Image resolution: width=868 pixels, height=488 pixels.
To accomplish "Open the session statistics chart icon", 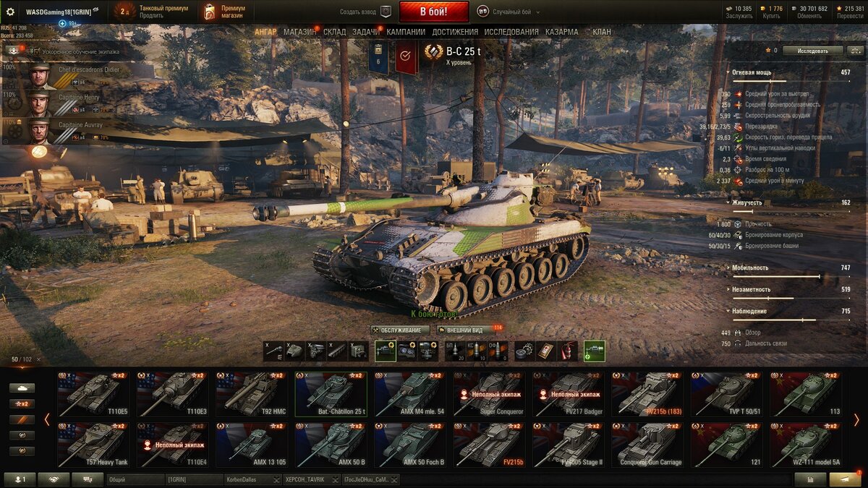I will coord(809,479).
